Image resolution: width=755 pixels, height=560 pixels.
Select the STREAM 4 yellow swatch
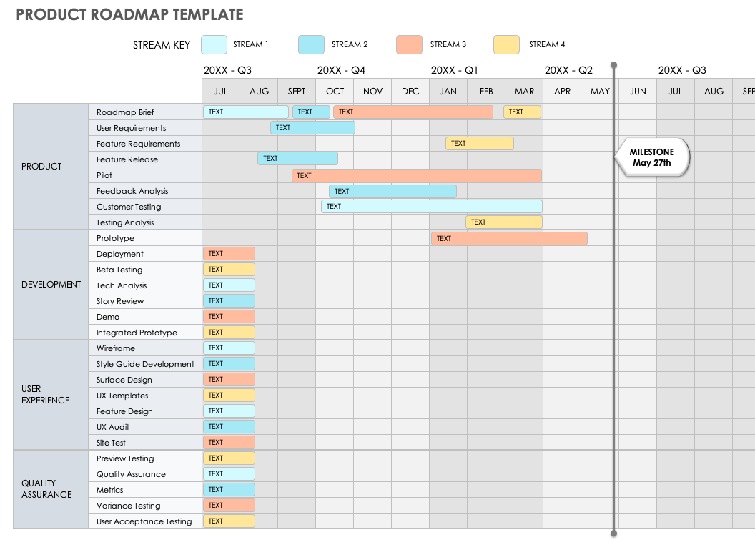pyautogui.click(x=505, y=44)
